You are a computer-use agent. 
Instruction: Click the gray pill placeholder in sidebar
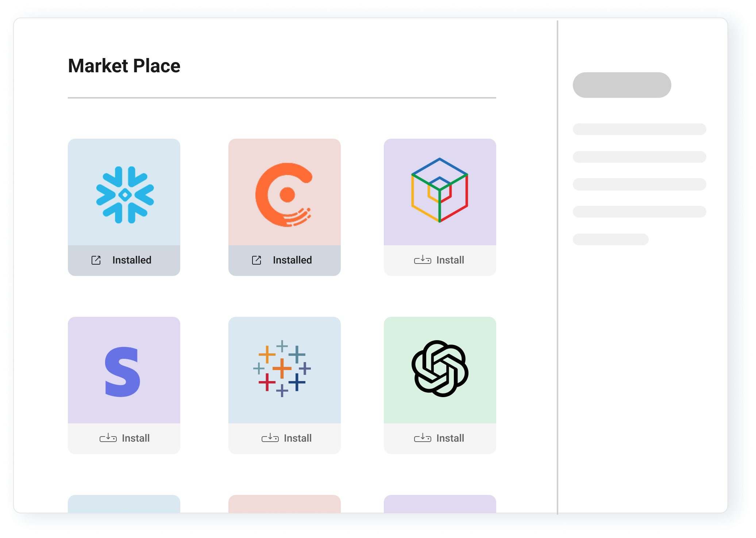point(622,85)
